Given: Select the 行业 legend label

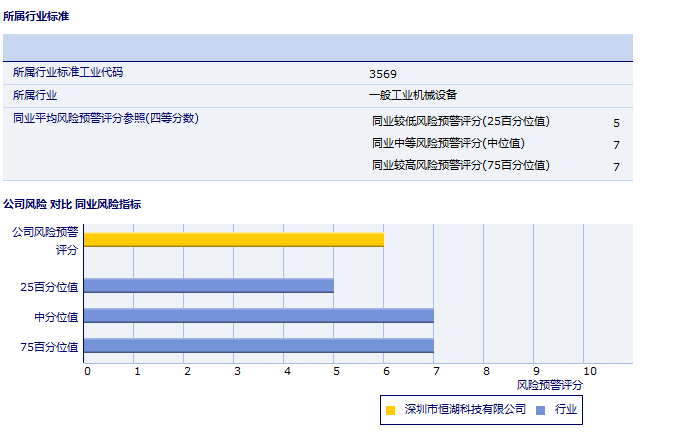Looking at the screenshot, I should coord(566,409).
